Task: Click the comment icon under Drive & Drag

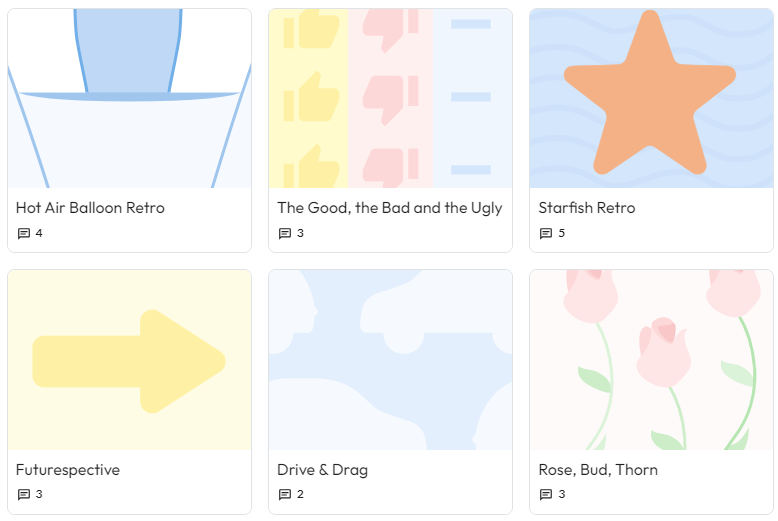Action: coord(285,495)
